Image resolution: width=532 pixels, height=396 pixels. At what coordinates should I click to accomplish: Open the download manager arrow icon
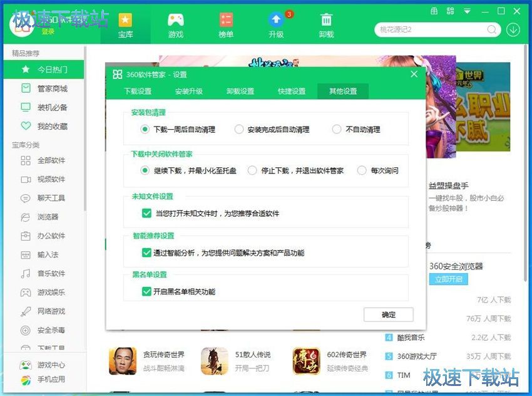coord(513,30)
